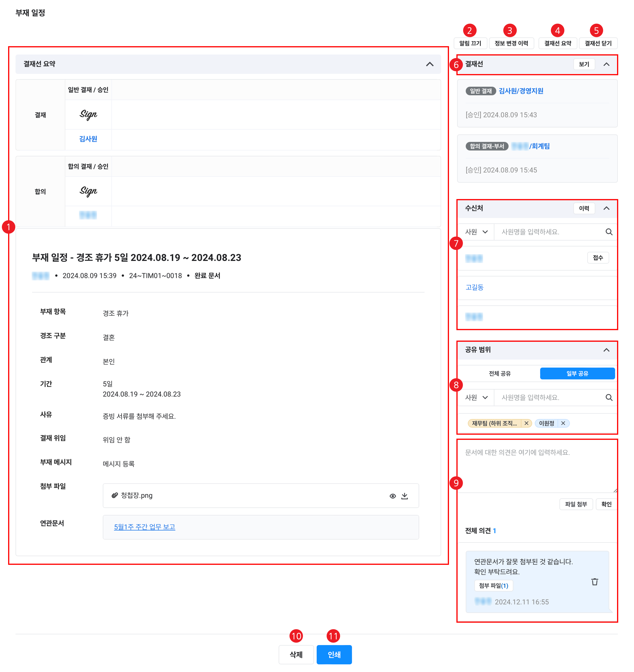The image size is (634, 672).
Task: Open 사원 dropdown in 공유 범위
Action: pos(476,397)
